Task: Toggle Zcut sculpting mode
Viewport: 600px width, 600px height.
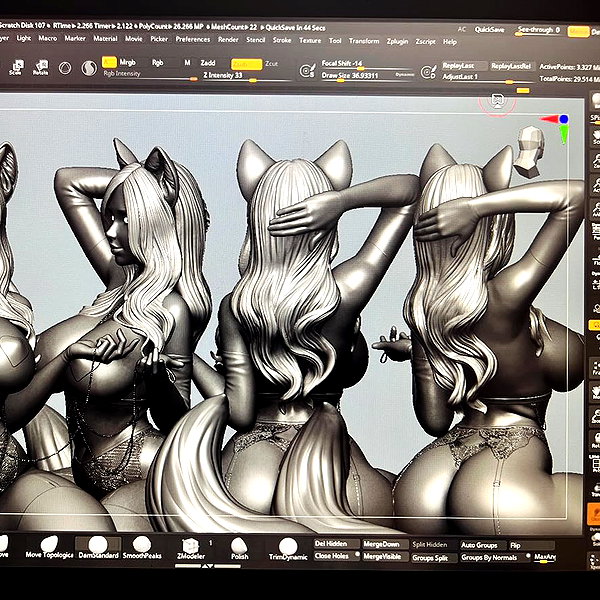Action: (271, 64)
